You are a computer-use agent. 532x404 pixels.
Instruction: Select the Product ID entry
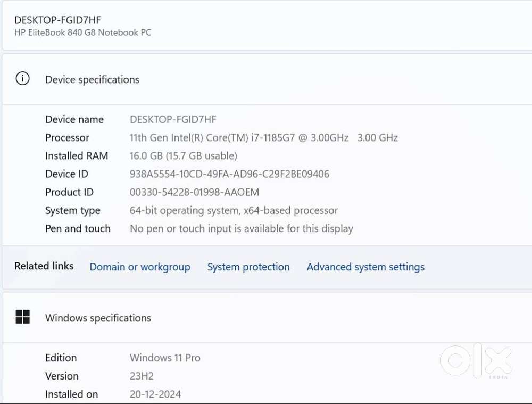click(194, 192)
